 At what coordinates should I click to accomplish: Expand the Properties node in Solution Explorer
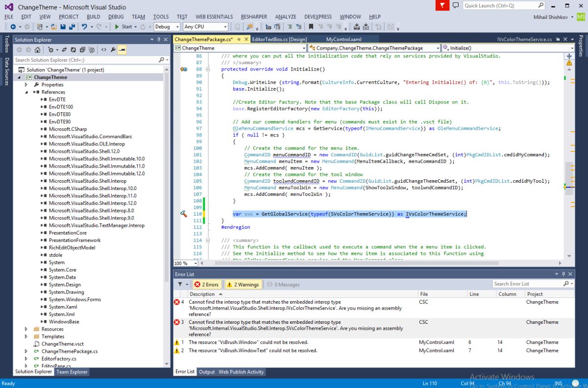pyautogui.click(x=26, y=85)
